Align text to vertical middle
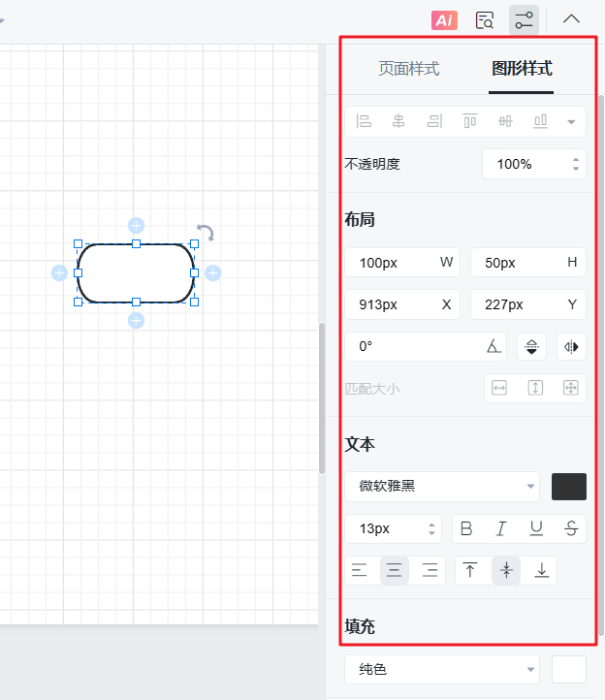 pos(506,570)
